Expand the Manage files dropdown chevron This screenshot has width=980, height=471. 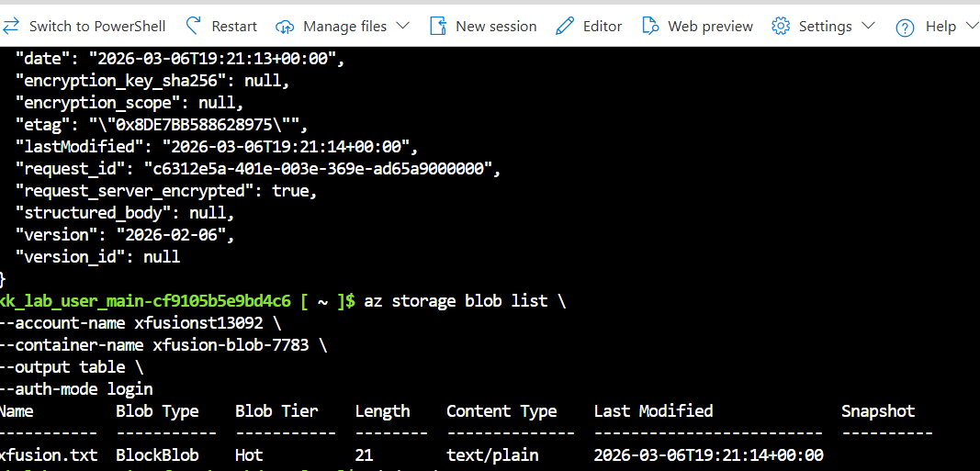pyautogui.click(x=403, y=26)
